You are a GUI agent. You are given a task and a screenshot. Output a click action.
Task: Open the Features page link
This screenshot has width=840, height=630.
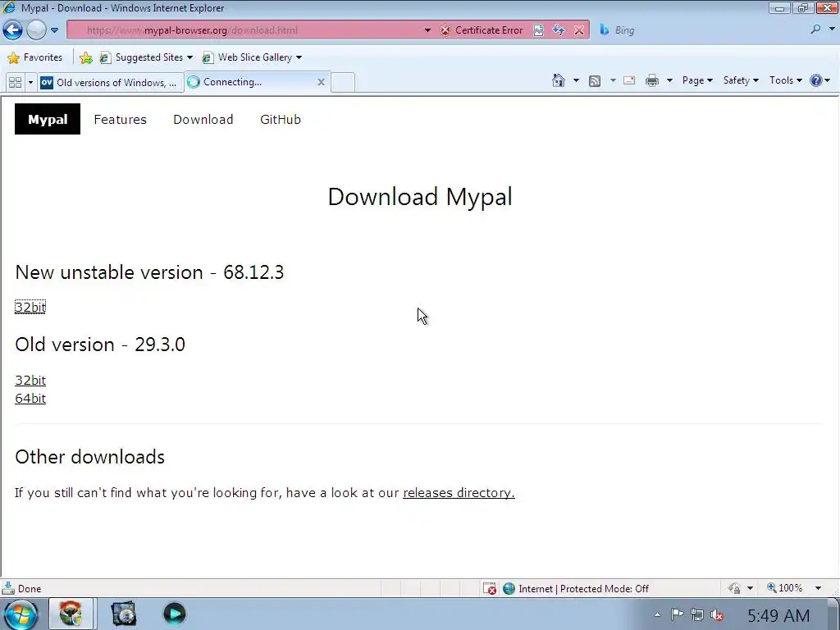pos(120,120)
